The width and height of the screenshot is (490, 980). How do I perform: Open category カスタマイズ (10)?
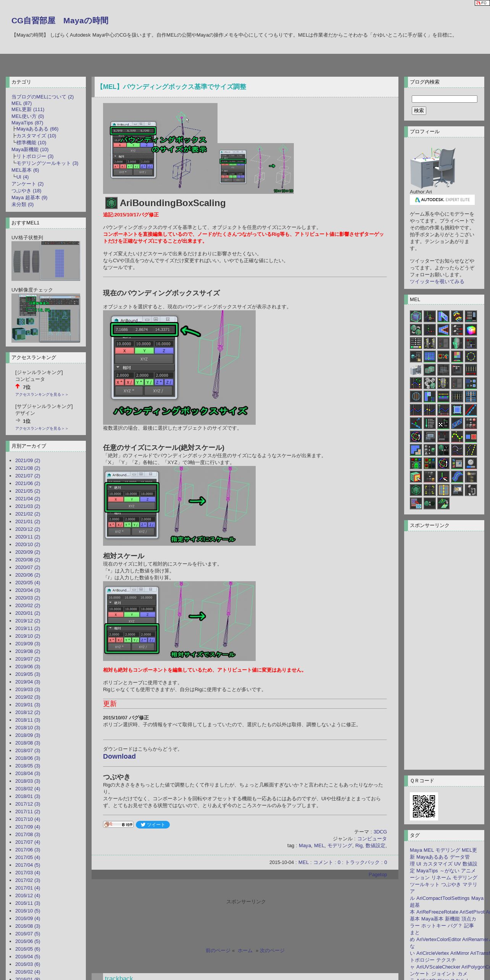point(36,136)
